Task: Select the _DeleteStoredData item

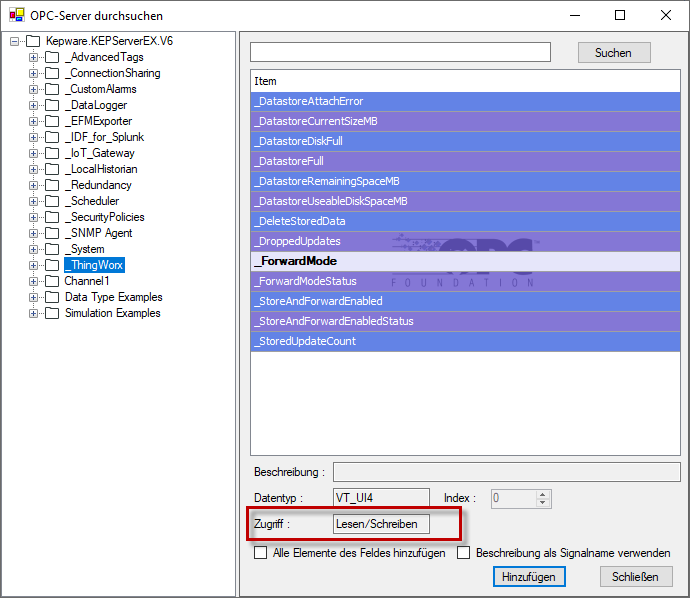Action: coord(466,221)
